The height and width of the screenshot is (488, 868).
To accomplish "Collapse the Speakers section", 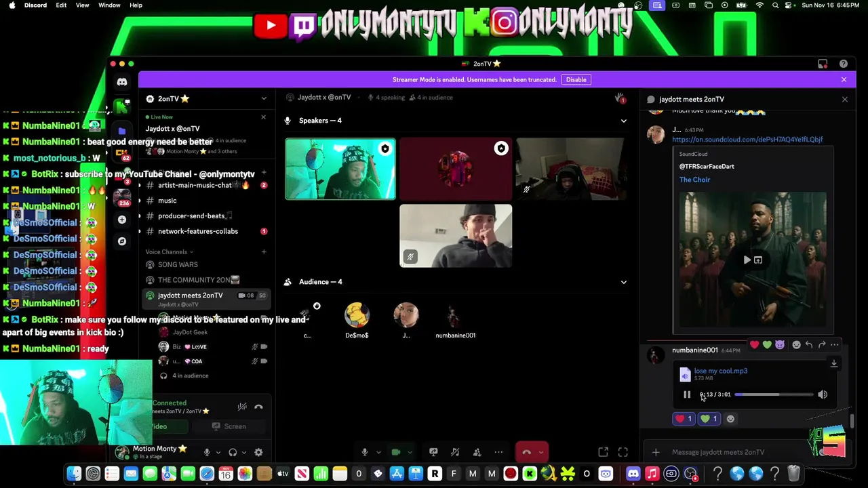I will (623, 121).
